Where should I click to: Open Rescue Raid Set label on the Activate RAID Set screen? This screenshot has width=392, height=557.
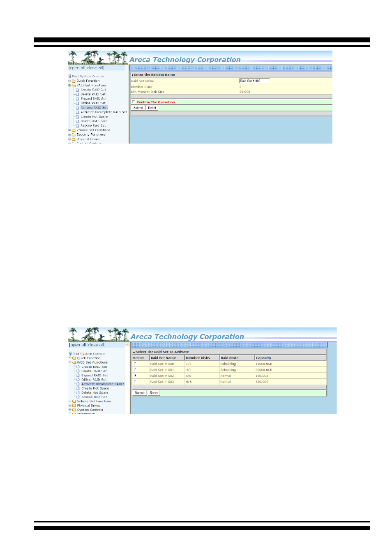tap(94, 397)
